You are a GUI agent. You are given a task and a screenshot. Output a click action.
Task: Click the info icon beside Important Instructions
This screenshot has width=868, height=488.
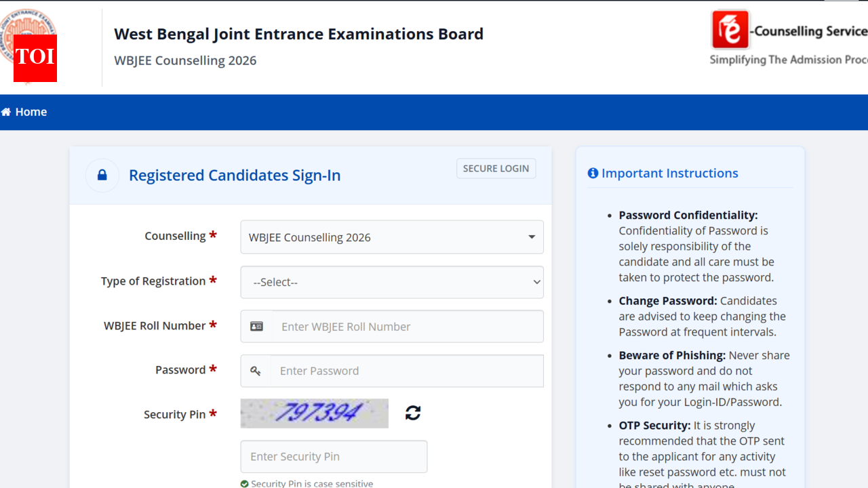click(593, 174)
